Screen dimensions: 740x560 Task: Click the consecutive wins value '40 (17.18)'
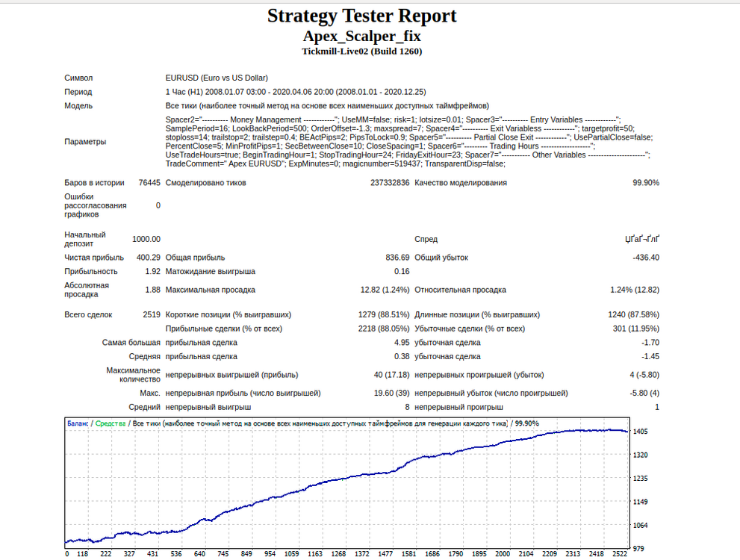pos(392,375)
